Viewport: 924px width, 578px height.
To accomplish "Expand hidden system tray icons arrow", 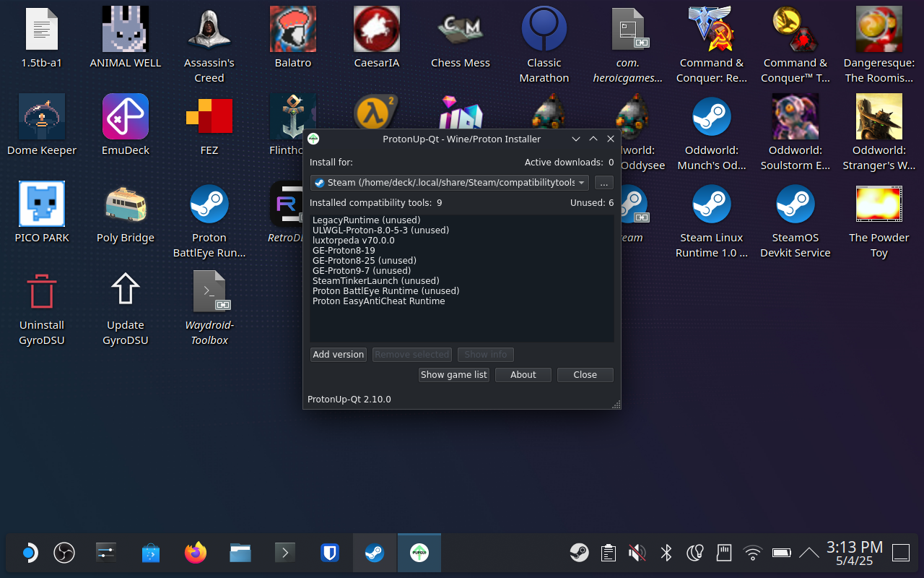I will pos(809,553).
